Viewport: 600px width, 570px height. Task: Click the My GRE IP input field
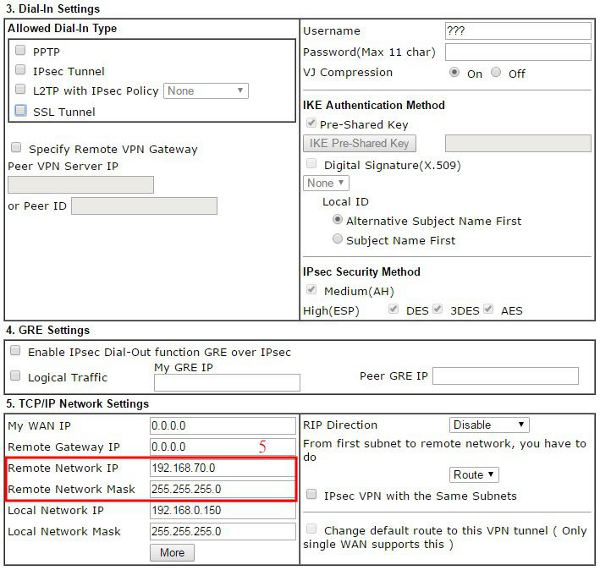coord(227,383)
